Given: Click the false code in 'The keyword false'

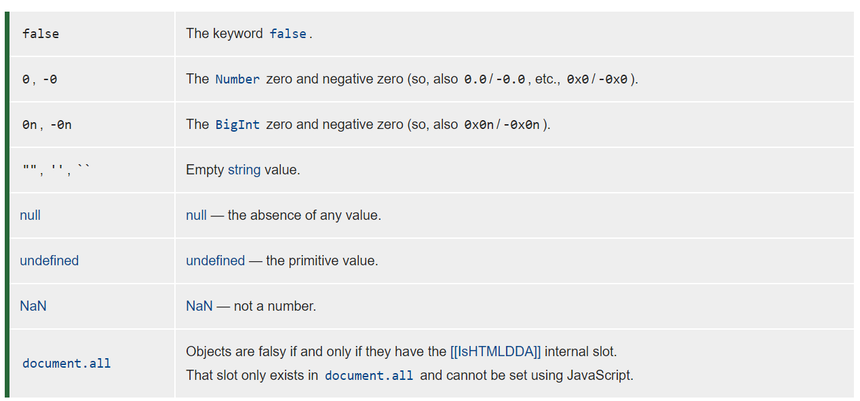Looking at the screenshot, I should [288, 34].
